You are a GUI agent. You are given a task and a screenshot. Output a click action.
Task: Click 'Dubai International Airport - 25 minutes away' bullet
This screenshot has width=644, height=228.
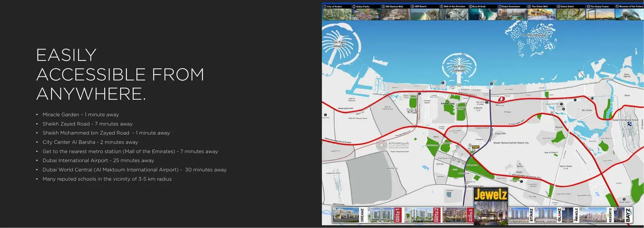coord(98,160)
